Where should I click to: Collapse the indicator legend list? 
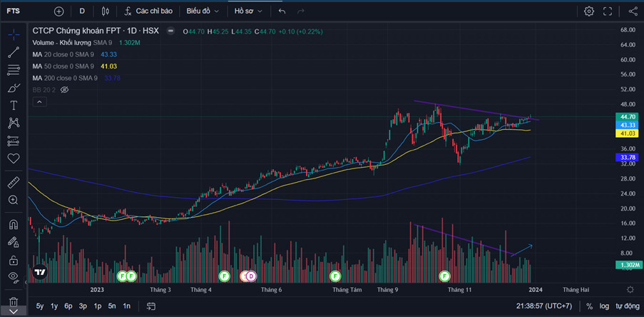click(x=39, y=103)
